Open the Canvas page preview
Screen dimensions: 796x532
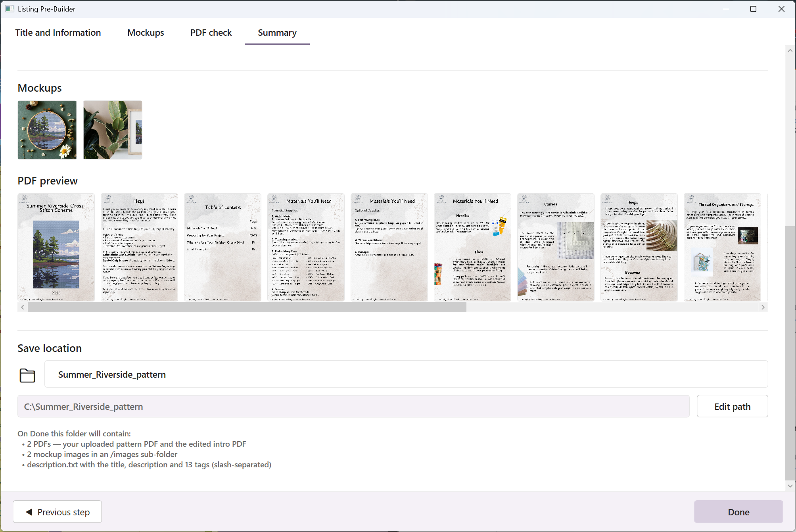[x=556, y=247]
